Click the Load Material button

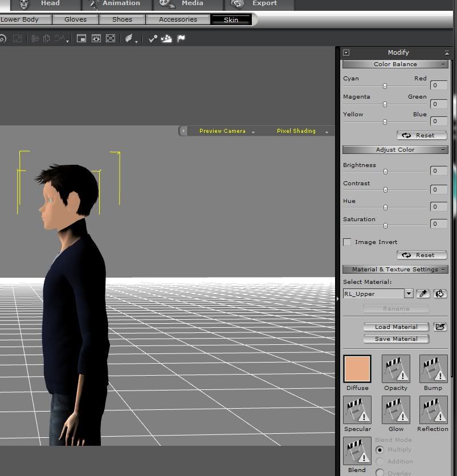(396, 327)
